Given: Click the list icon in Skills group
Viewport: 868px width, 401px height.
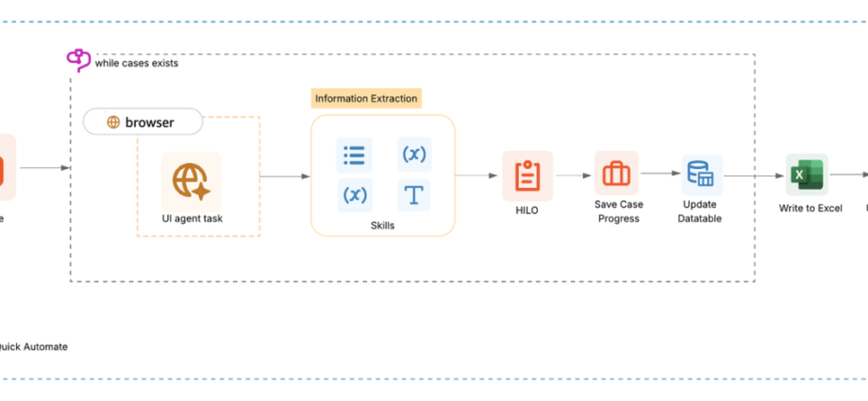Looking at the screenshot, I should coord(354,155).
